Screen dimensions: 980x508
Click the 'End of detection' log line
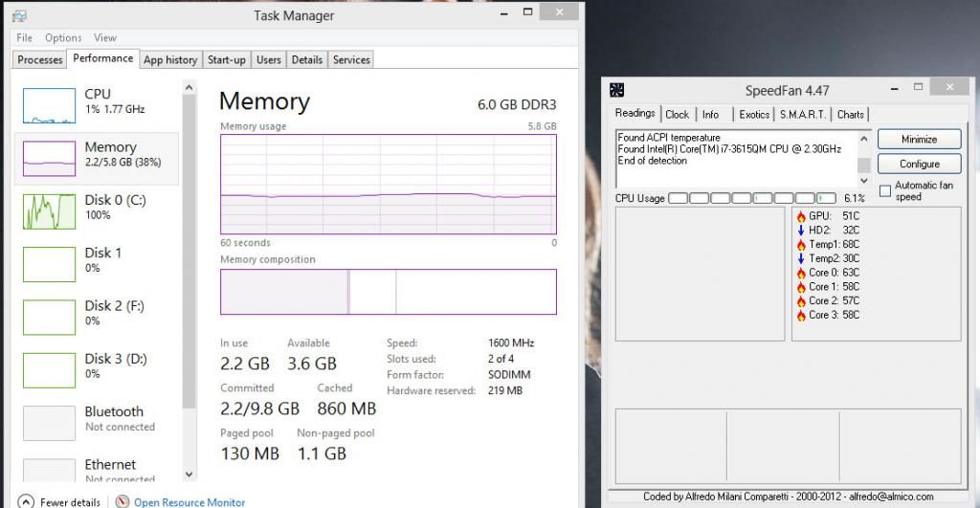click(x=652, y=161)
